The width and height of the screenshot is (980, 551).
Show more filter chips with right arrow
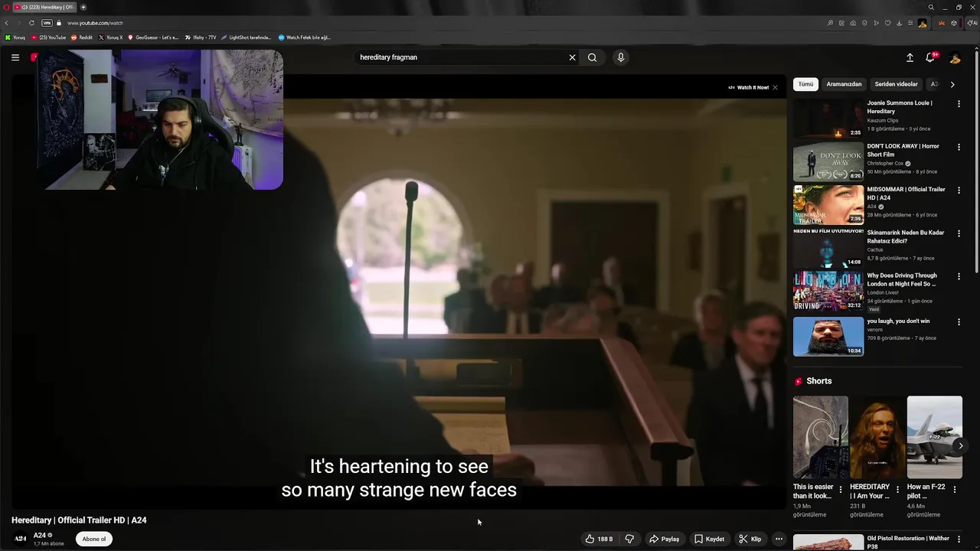click(952, 84)
